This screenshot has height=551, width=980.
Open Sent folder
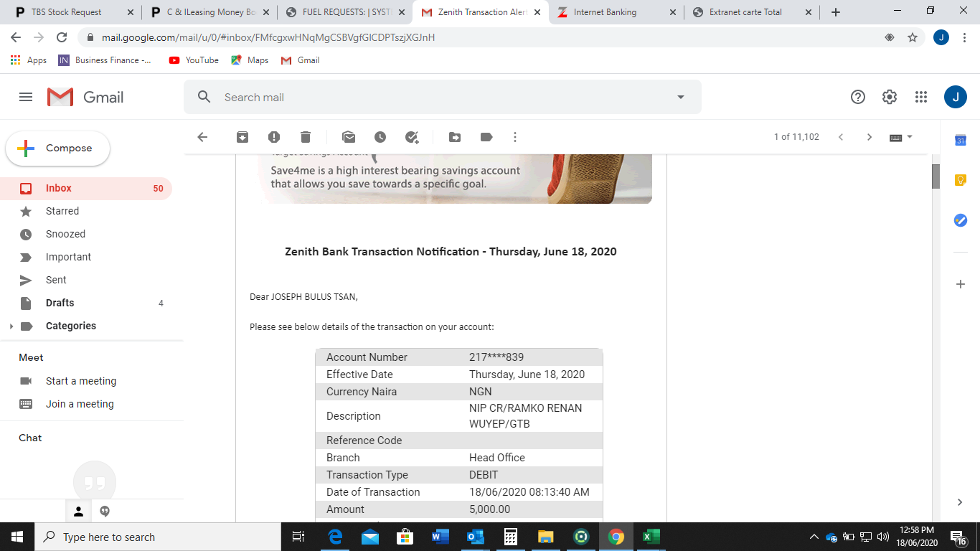pos(86,281)
